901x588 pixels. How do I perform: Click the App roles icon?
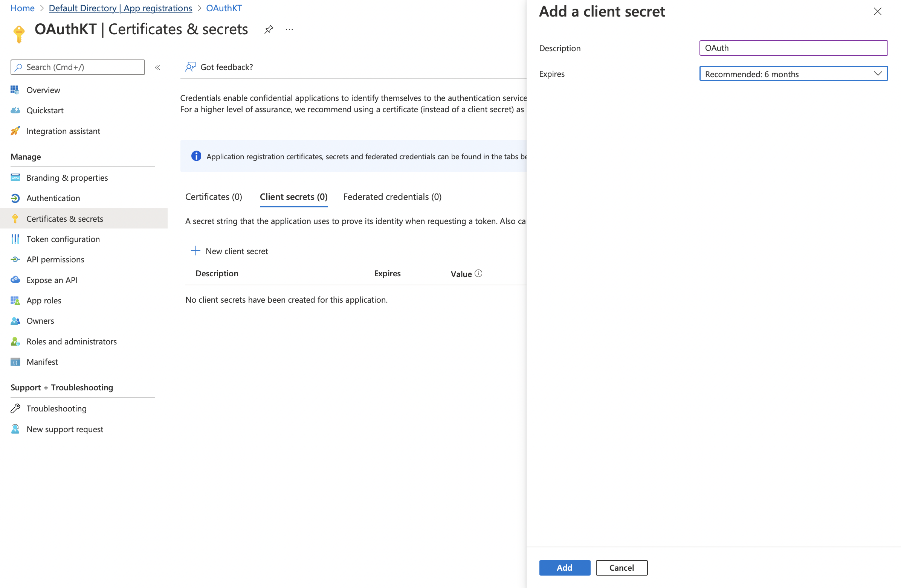click(x=15, y=300)
